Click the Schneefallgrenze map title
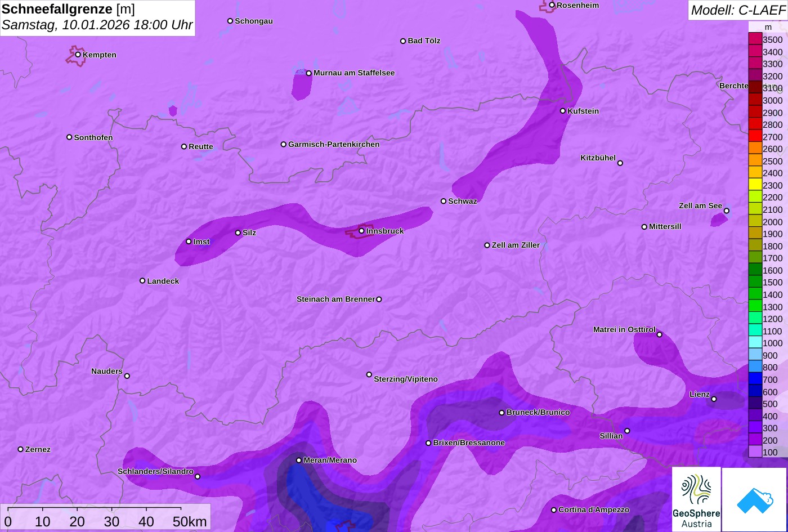The image size is (788, 532). tap(68, 10)
